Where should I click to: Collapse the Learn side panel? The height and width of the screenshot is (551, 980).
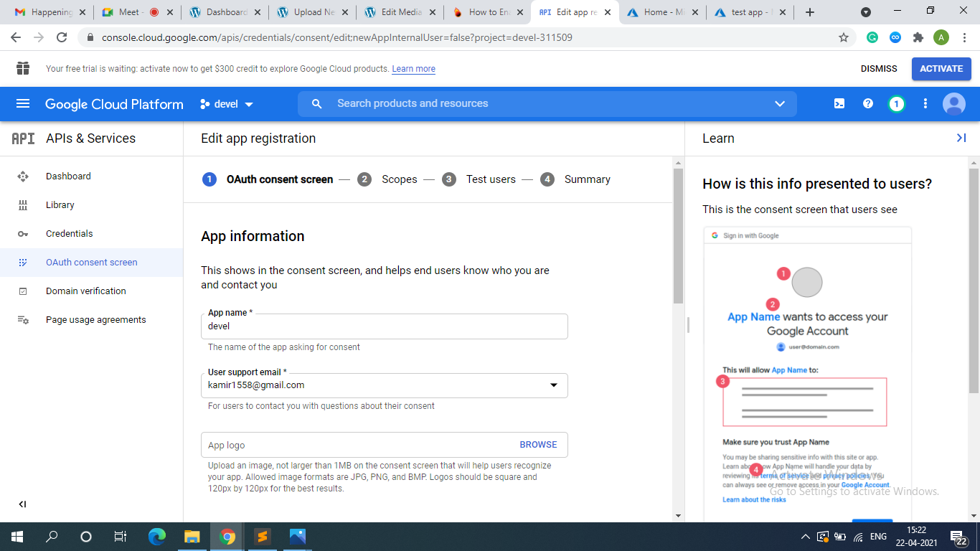click(x=961, y=138)
